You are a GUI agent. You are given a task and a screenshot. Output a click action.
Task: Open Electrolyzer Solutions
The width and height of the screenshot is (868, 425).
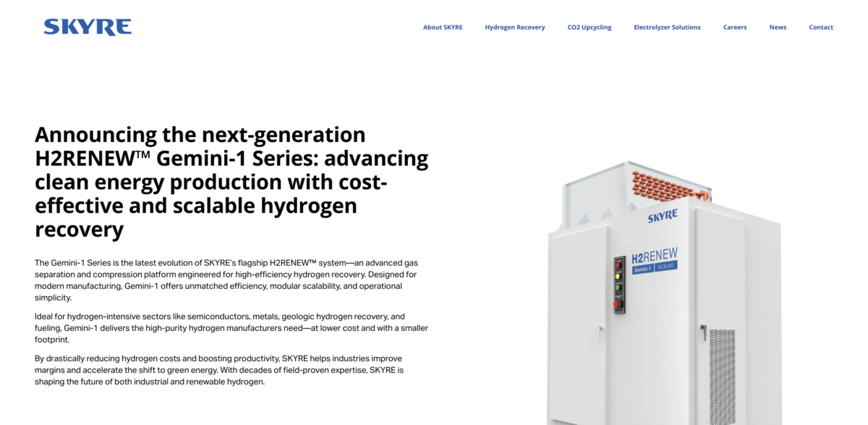click(667, 27)
